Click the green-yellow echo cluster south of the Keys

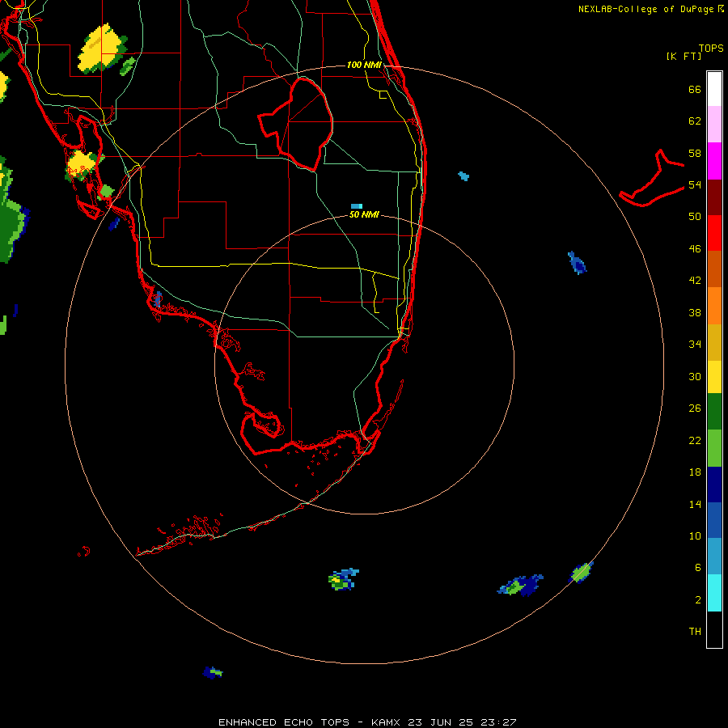pos(343,579)
